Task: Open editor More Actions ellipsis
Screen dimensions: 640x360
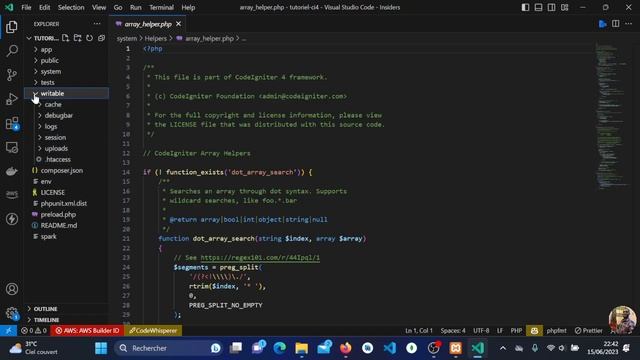Action: 628,24
